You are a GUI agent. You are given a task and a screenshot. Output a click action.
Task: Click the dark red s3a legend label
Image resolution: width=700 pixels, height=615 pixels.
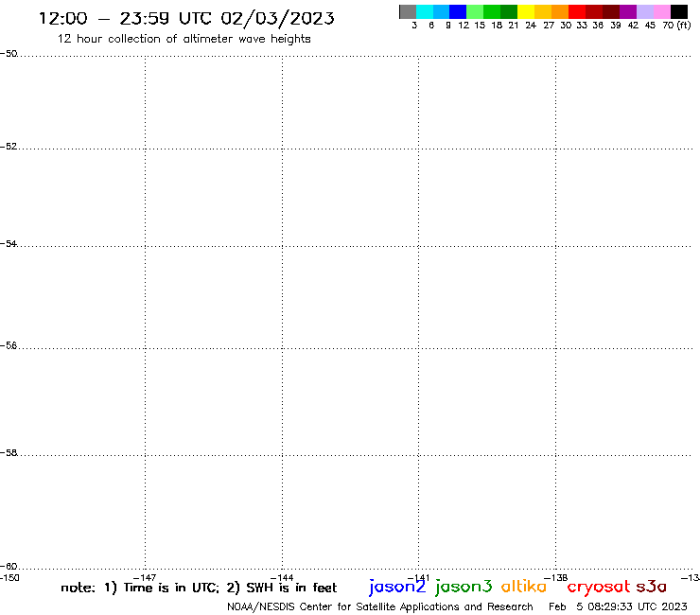(x=651, y=587)
